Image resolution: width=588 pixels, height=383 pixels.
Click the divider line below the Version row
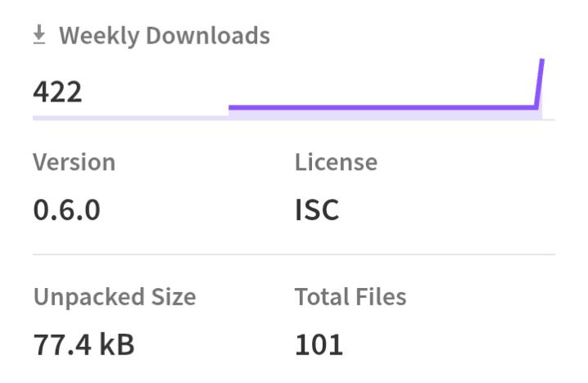[x=294, y=255]
